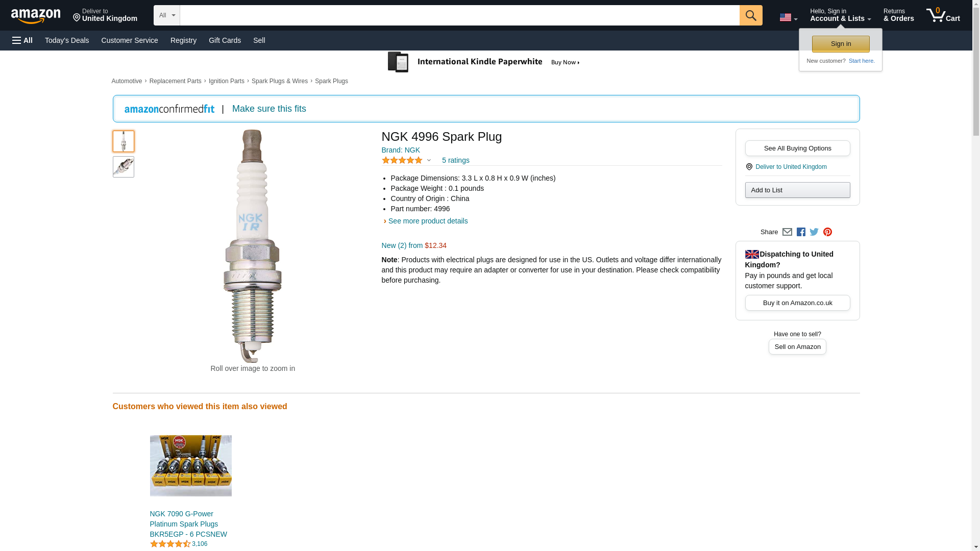Click See All Buying Options
This screenshot has height=551, width=980.
pos(797,148)
